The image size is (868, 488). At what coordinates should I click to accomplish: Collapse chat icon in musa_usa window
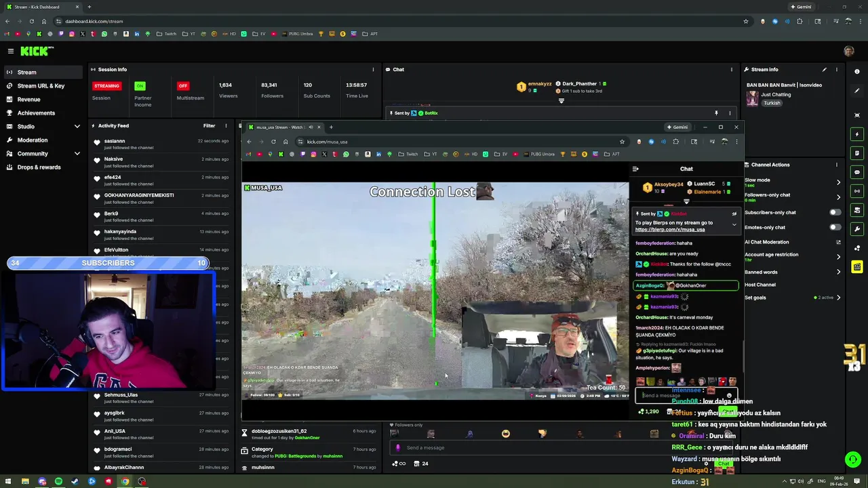(635, 169)
